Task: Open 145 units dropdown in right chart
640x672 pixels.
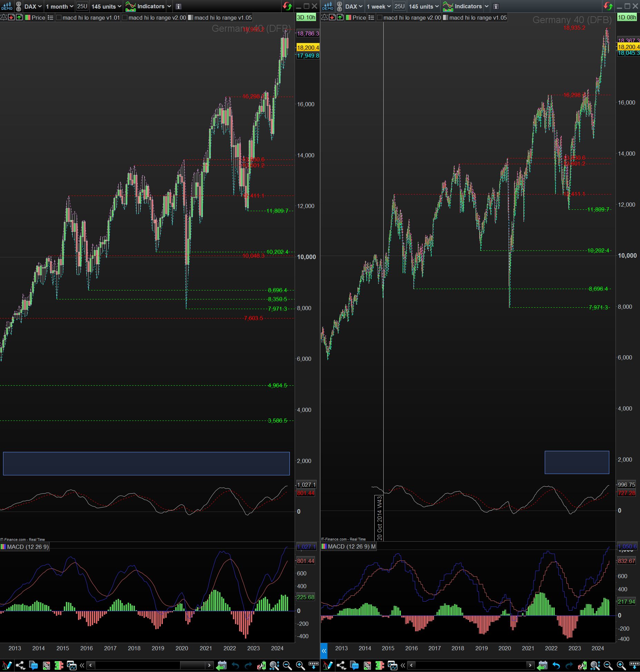Action: coord(424,7)
